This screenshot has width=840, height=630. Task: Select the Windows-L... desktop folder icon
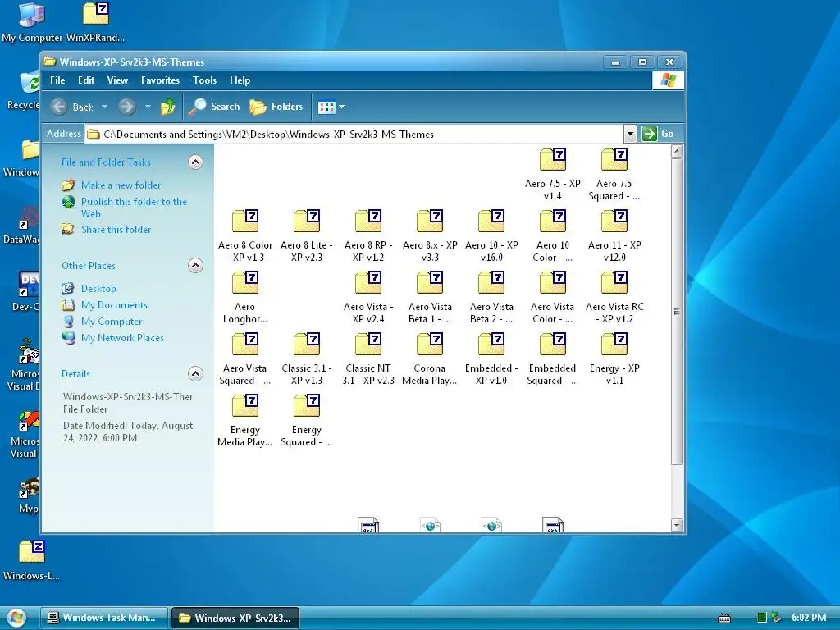[x=32, y=560]
